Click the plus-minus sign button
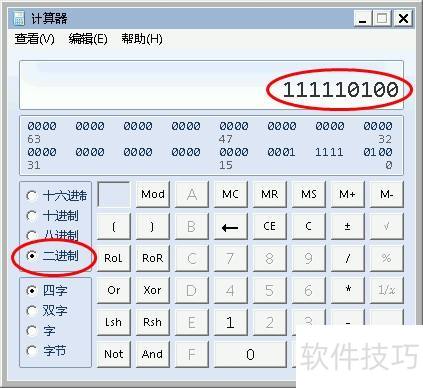423x388 pixels. (348, 227)
